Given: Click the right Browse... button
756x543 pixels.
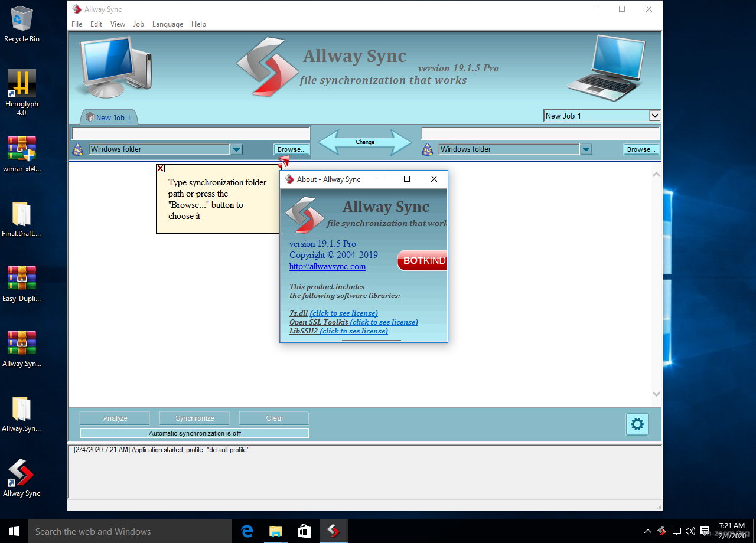Looking at the screenshot, I should click(x=641, y=149).
